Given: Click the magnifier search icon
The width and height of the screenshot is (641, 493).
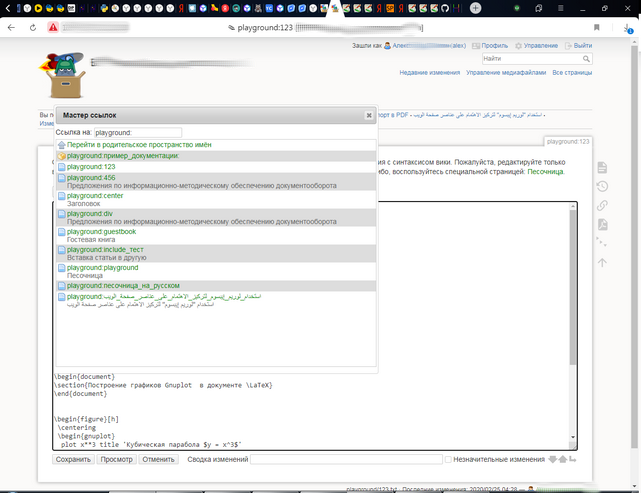Looking at the screenshot, I should coord(586,59).
